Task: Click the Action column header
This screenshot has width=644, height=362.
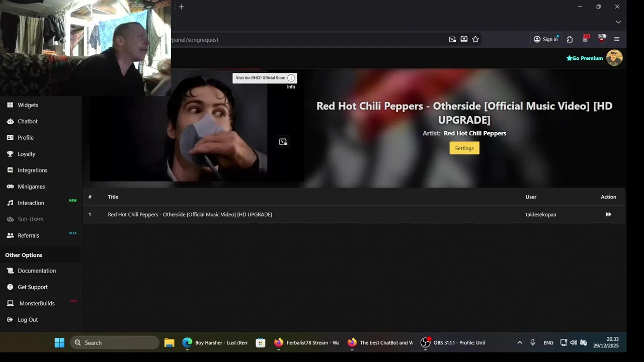Action: (608, 197)
